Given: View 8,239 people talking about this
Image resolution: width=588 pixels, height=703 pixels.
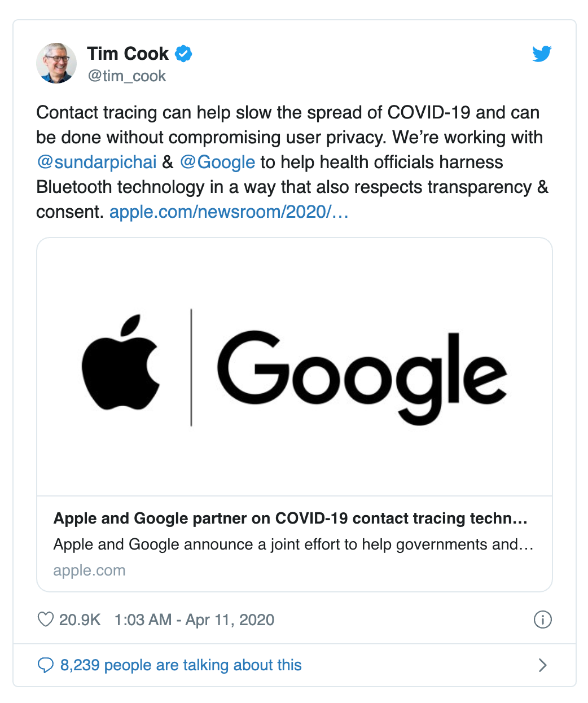Looking at the screenshot, I should click(x=181, y=665).
